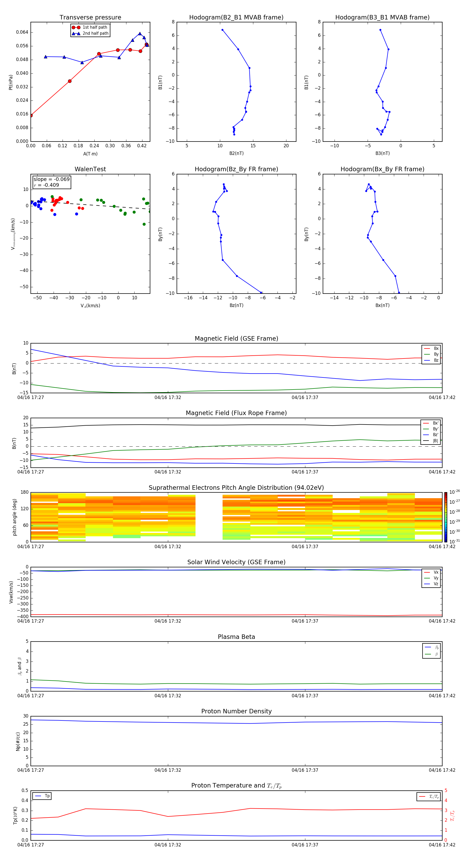Screen dimensions: 473x868
Task: Click the "Proton Temperature and Te/Tp" title
Action: click(x=236, y=786)
